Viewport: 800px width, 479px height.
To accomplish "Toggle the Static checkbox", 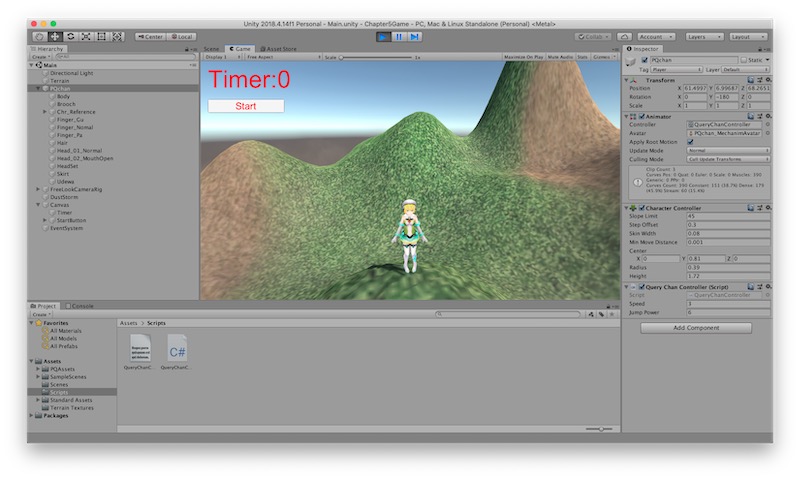I will coord(743,60).
